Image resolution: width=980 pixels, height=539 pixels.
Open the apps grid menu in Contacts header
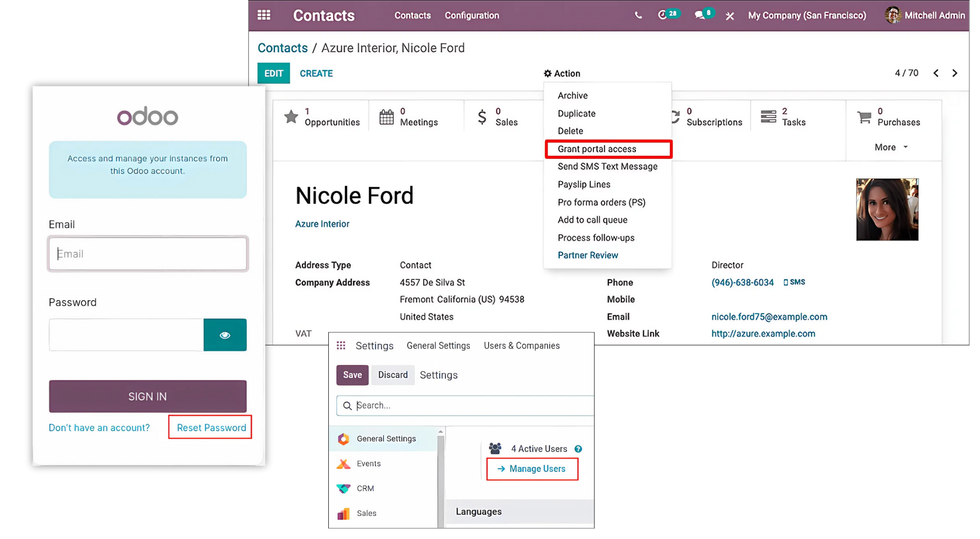pos(264,15)
